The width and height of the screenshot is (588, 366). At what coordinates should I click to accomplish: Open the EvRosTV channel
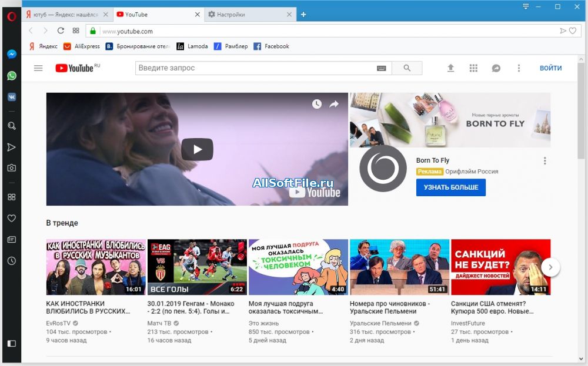click(x=58, y=323)
